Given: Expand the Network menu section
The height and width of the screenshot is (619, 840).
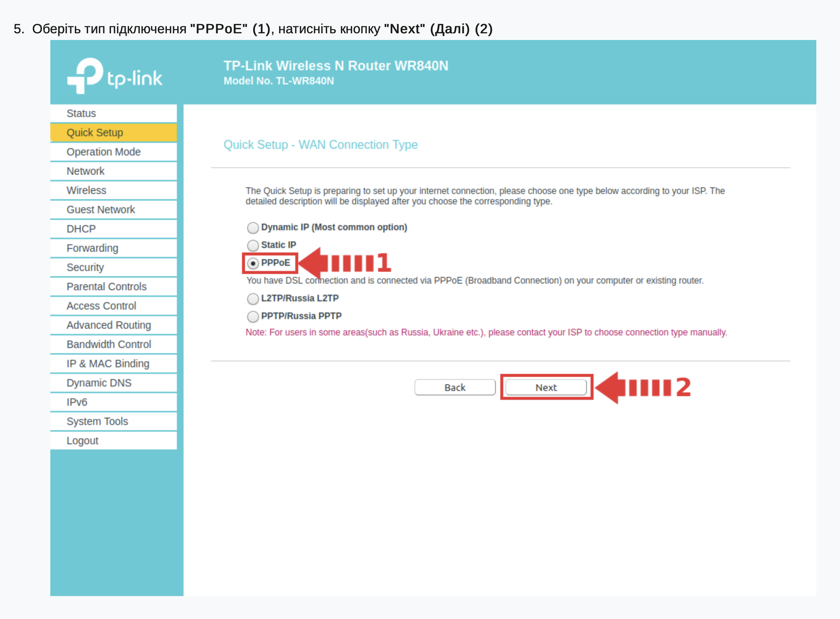Looking at the screenshot, I should (x=85, y=171).
